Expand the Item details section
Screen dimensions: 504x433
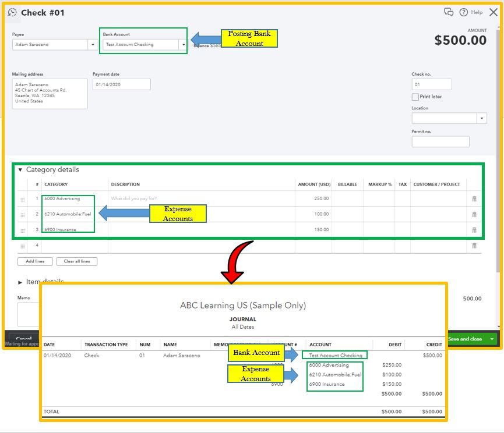20,282
